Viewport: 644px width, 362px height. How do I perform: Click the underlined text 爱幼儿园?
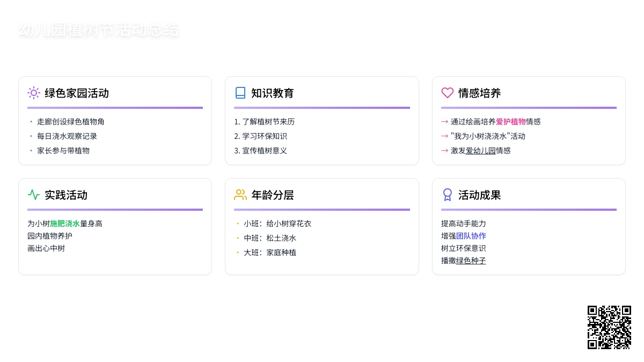[x=481, y=151]
